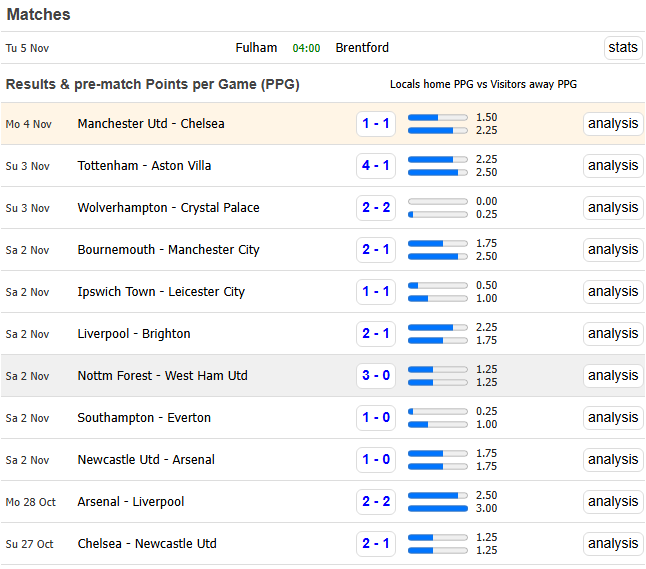Screen dimensions: 646x569
Task: Click the 2 - 2 score of Arsenal - Liverpool
Action: (x=376, y=502)
